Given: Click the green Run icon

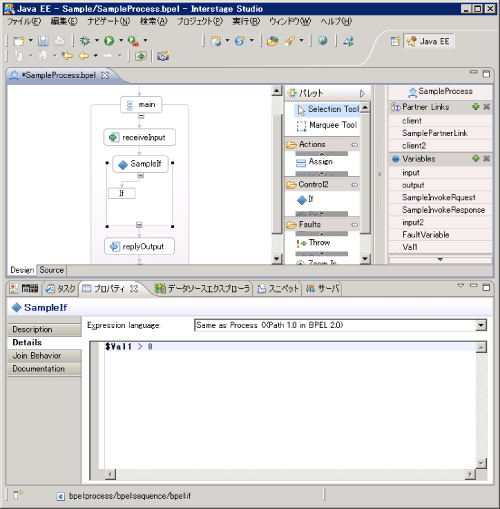Looking at the screenshot, I should (x=109, y=41).
